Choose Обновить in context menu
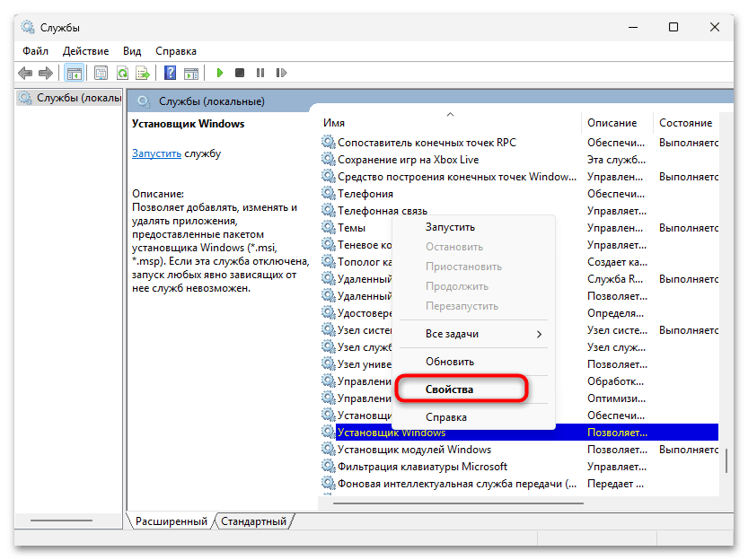 pyautogui.click(x=473, y=362)
